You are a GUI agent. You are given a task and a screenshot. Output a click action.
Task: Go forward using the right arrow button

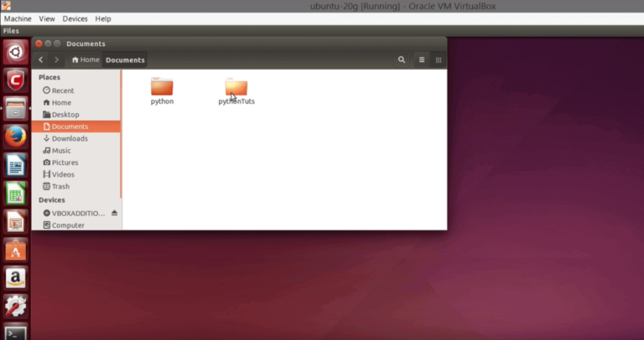pos(56,59)
